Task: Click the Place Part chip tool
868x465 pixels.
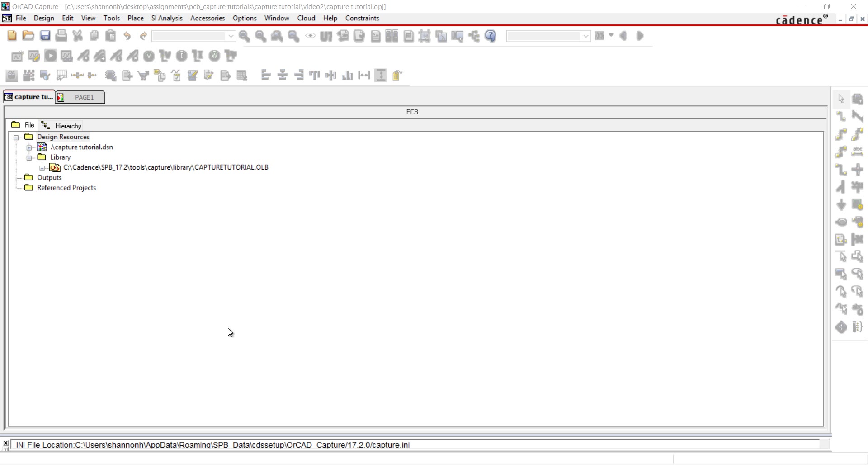Action: point(858,99)
